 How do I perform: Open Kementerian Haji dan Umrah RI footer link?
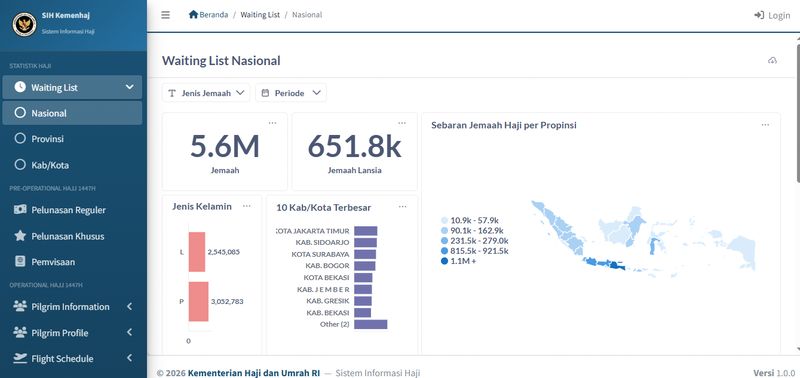(x=254, y=373)
